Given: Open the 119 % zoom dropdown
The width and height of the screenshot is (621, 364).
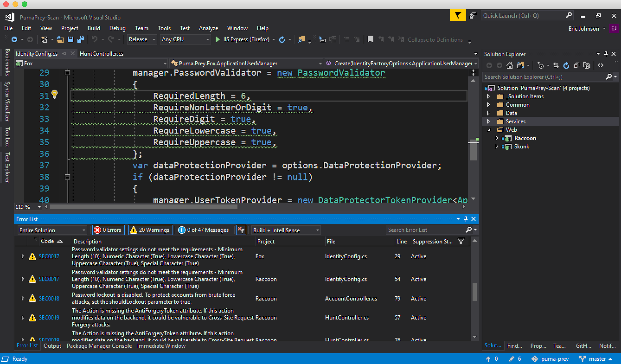Looking at the screenshot, I should (39, 207).
